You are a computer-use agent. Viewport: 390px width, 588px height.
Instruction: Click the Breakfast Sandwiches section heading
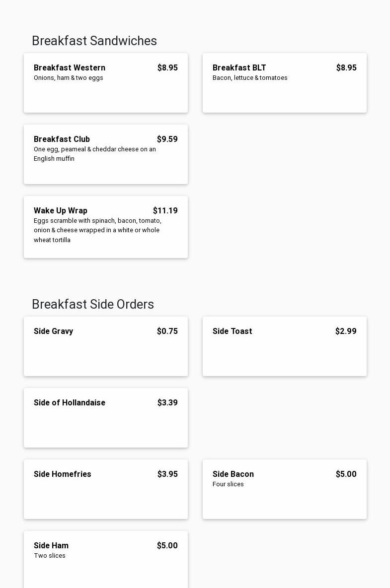pyautogui.click(x=94, y=41)
